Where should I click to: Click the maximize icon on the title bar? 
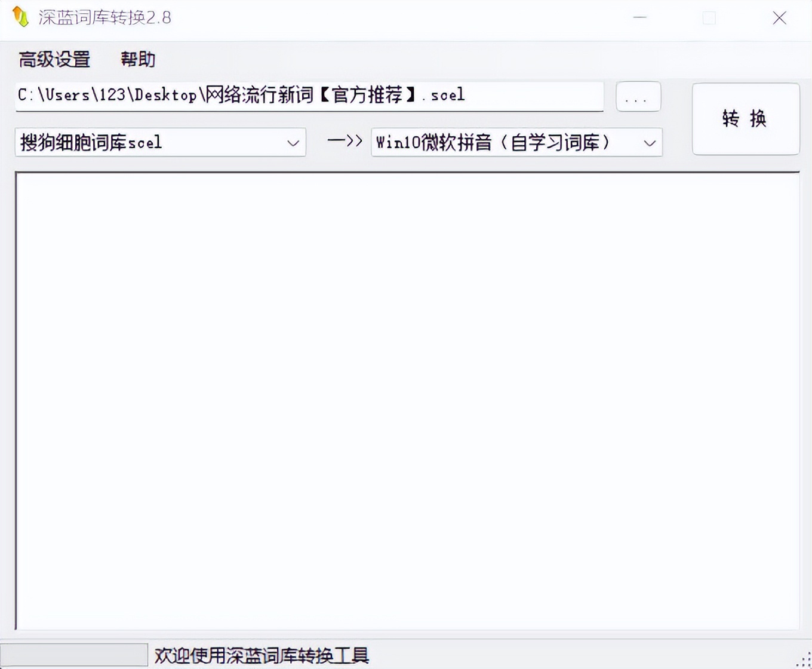click(709, 18)
